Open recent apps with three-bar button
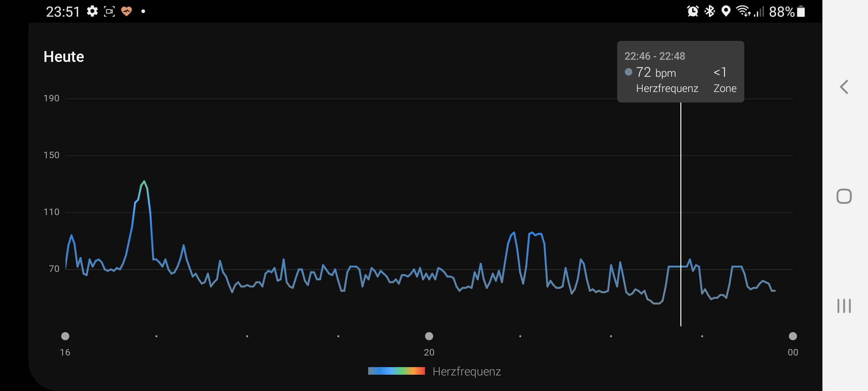Image resolution: width=868 pixels, height=391 pixels. (844, 306)
